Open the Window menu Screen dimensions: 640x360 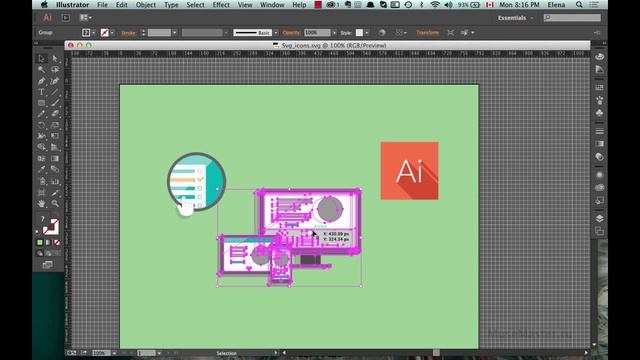(x=272, y=5)
